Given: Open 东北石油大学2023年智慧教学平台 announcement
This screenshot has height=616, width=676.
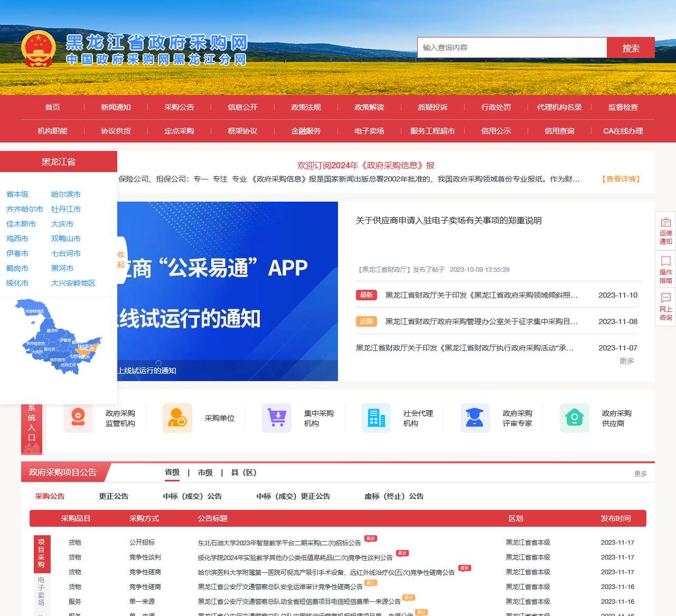Looking at the screenshot, I should click(279, 543).
